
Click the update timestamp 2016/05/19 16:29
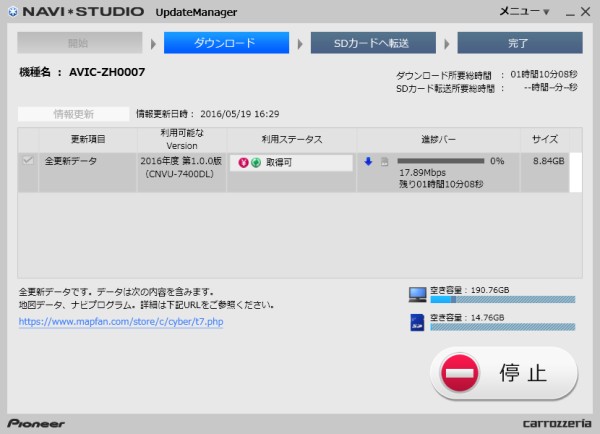(240, 114)
